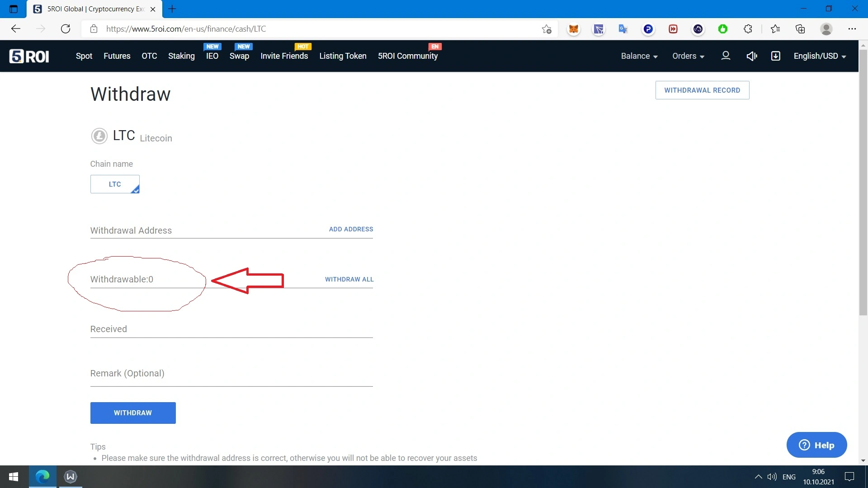This screenshot has width=868, height=488.
Task: Open the IEO page
Action: (x=212, y=56)
